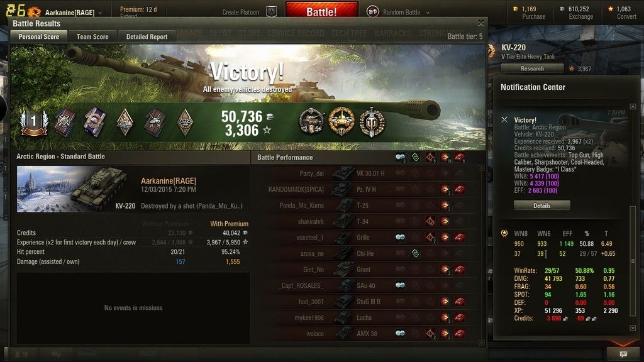Click the platoon shield icon beside Create Platoon
Screen dimensions: 644x362
pos(272,12)
